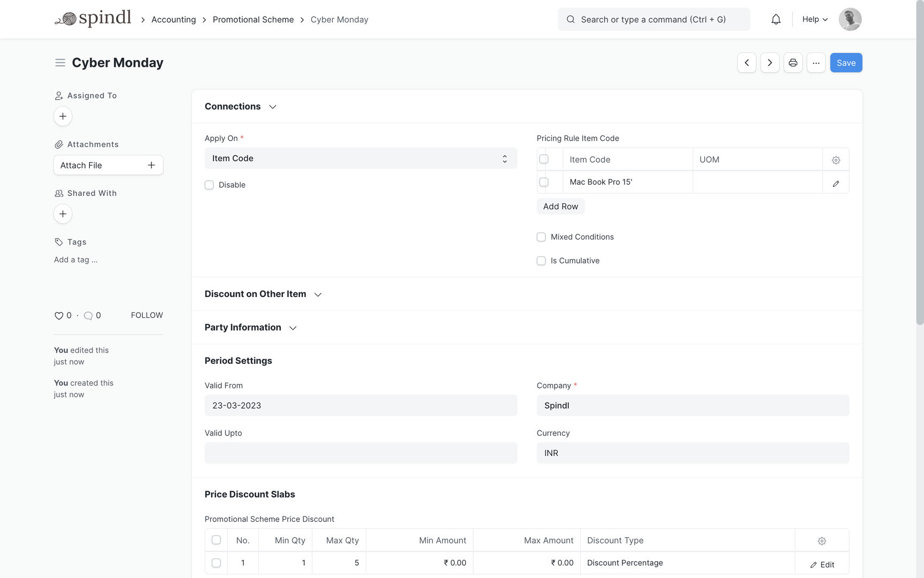Click UOM cell of Mac Book row
The image size is (924, 578).
(758, 182)
